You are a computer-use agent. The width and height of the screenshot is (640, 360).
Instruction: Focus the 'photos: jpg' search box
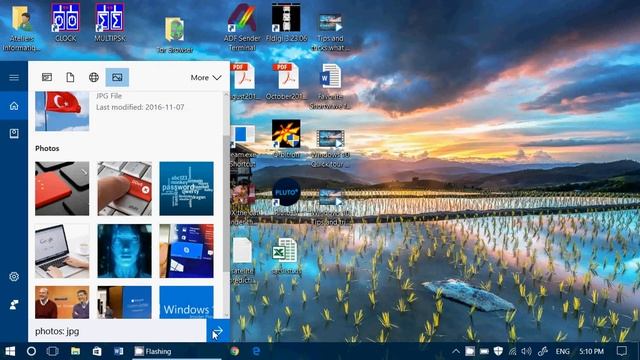click(x=117, y=331)
